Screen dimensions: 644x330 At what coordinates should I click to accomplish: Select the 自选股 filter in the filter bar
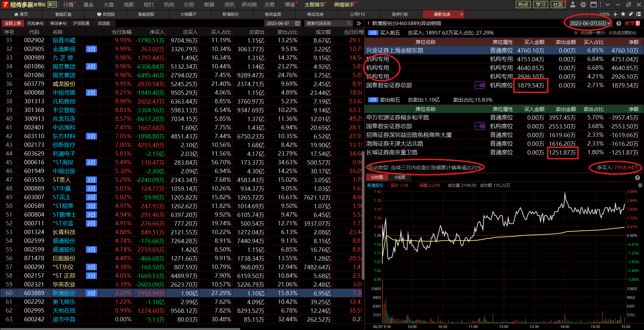click(x=104, y=23)
